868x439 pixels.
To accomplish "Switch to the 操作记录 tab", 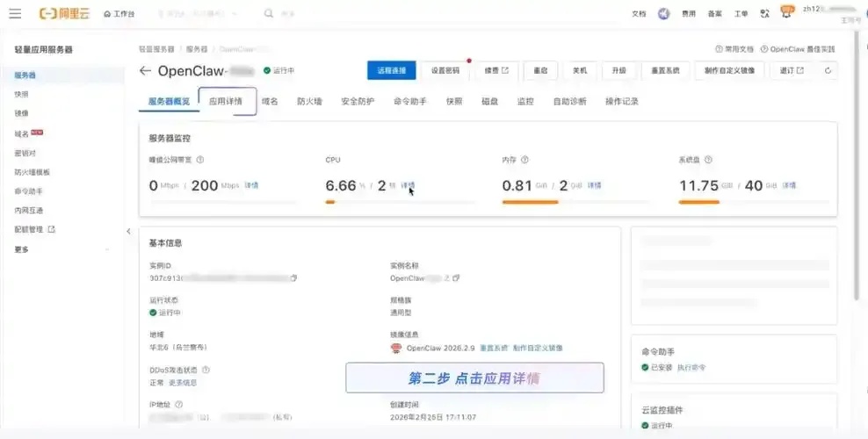I will click(x=622, y=101).
